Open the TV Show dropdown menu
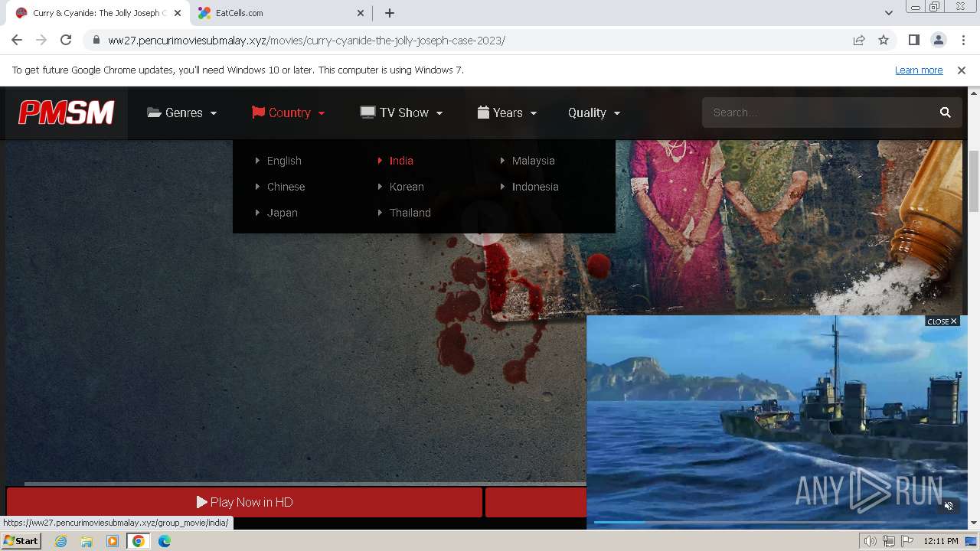Viewport: 980px width, 551px height. (401, 112)
